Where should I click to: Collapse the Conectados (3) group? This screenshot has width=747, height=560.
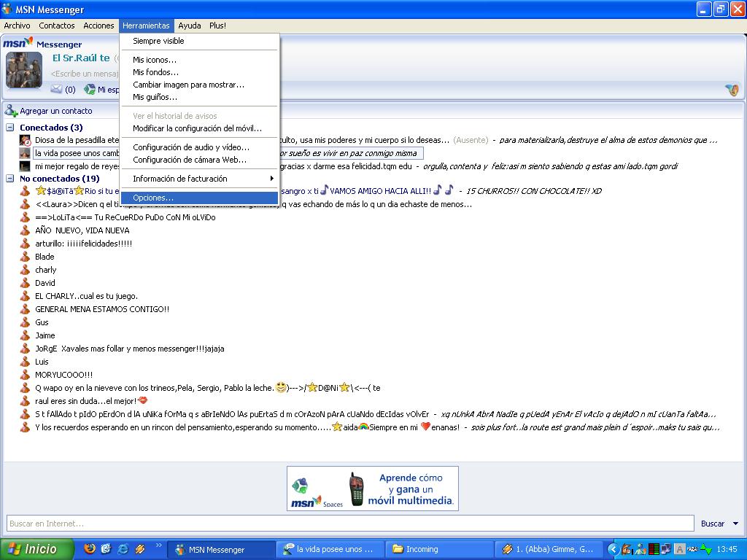[x=10, y=128]
